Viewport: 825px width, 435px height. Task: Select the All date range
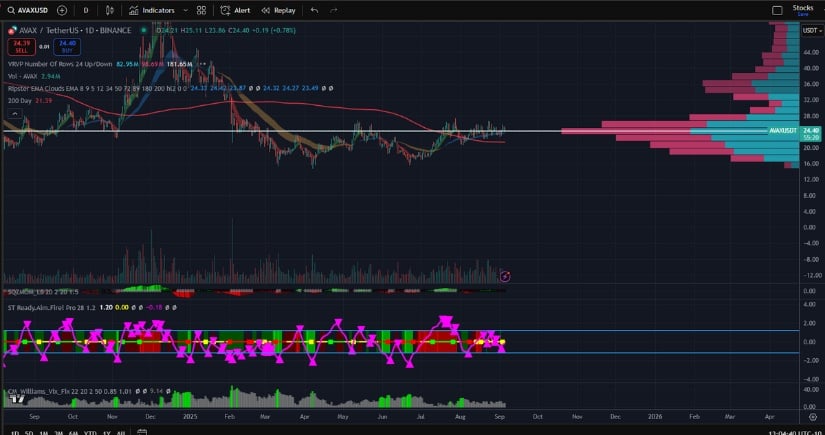[120, 433]
